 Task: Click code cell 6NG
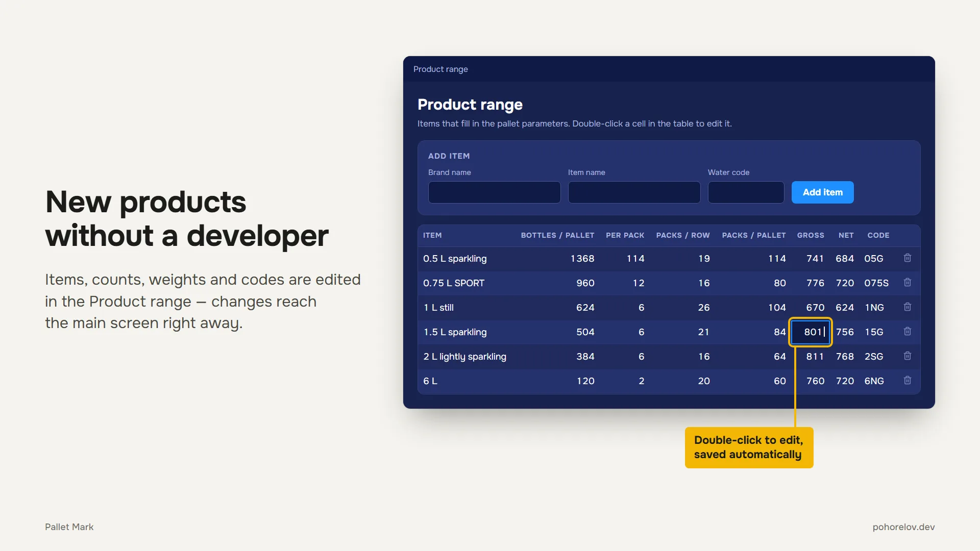pyautogui.click(x=874, y=381)
